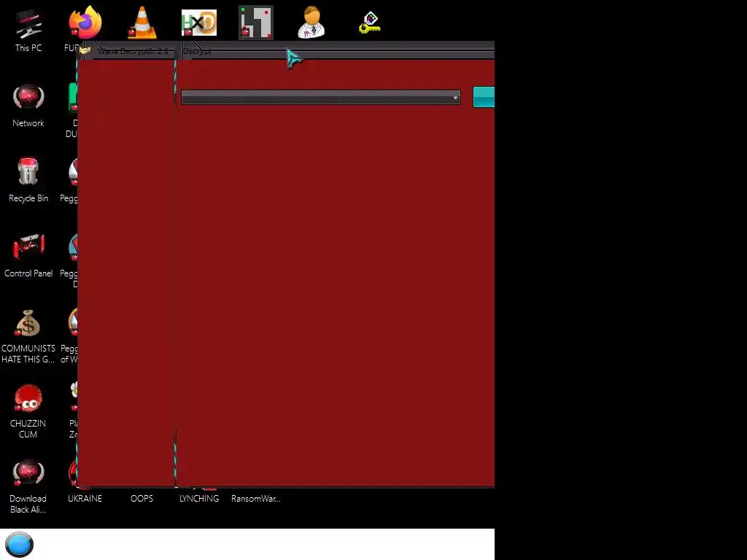Viewport: 747px width, 560px height.
Task: Click the teal button beside the dropdown
Action: point(484,97)
